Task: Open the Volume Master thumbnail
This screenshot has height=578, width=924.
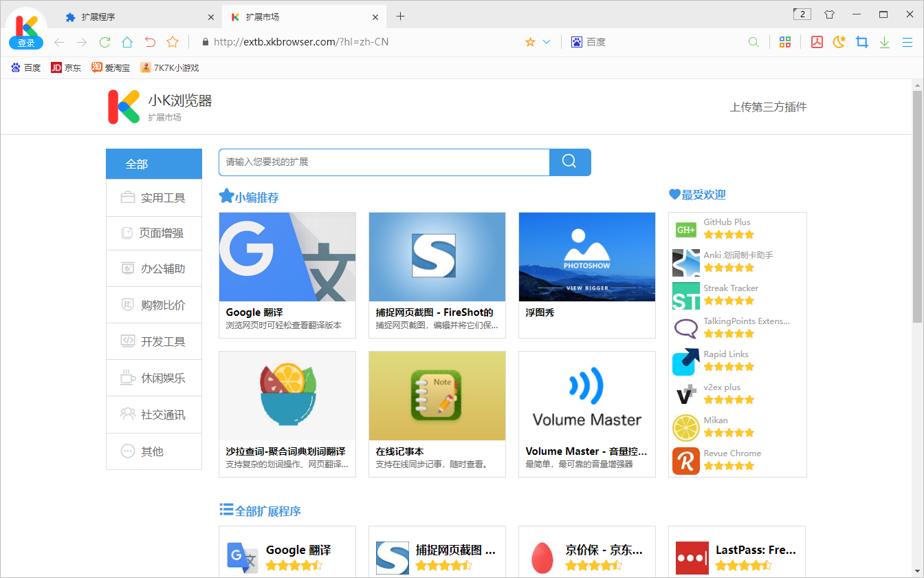Action: (587, 396)
